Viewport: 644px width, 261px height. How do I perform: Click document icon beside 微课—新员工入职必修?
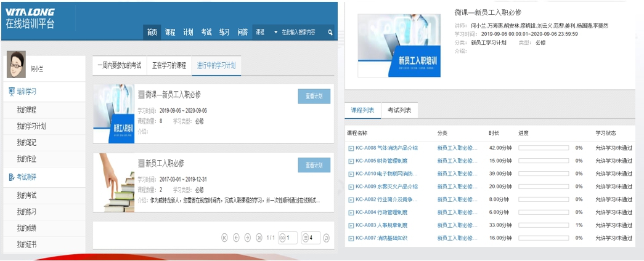[x=141, y=95]
